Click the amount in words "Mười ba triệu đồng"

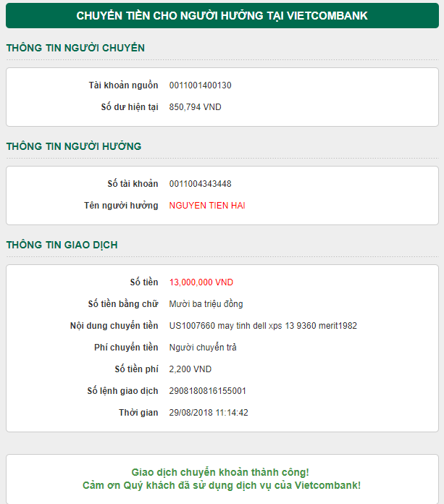(206, 304)
